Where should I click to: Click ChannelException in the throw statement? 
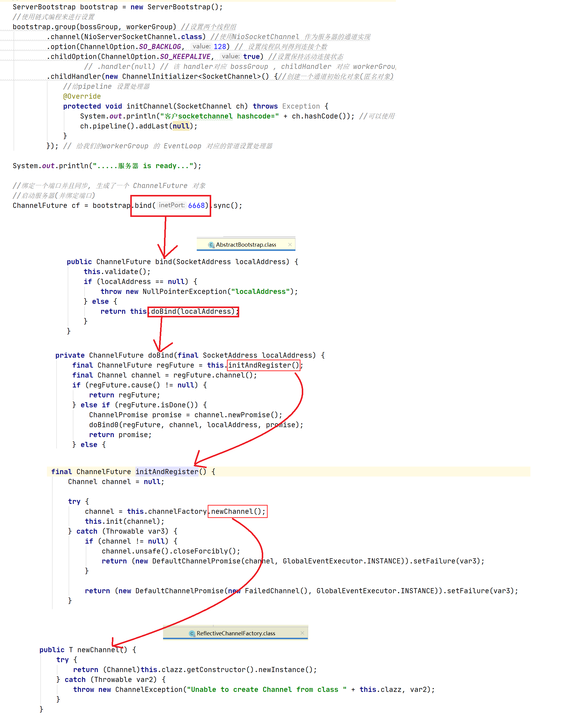point(149,689)
